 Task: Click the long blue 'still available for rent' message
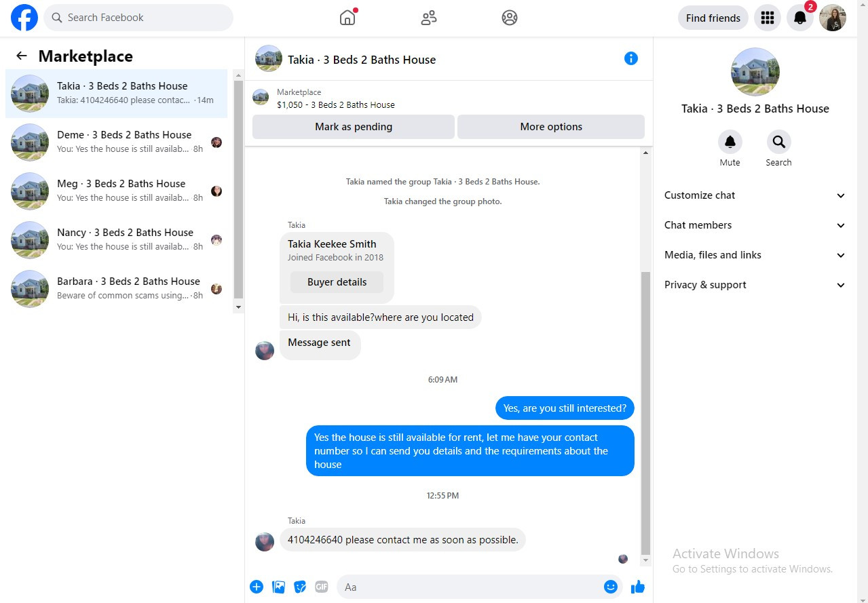click(470, 451)
